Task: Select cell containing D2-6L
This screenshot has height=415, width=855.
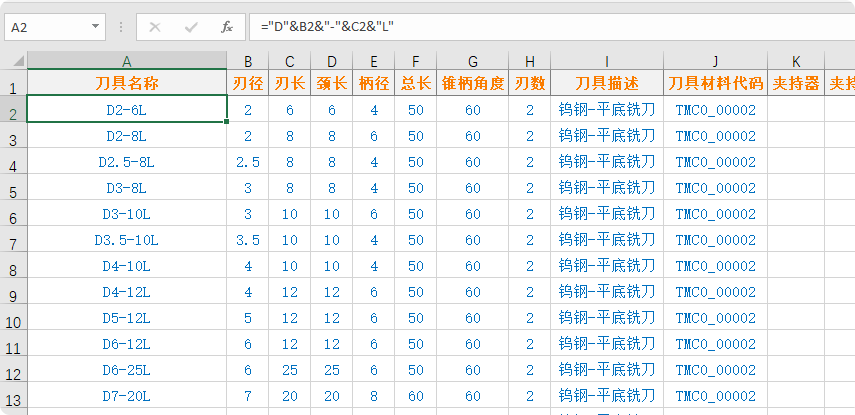Action: (x=127, y=109)
